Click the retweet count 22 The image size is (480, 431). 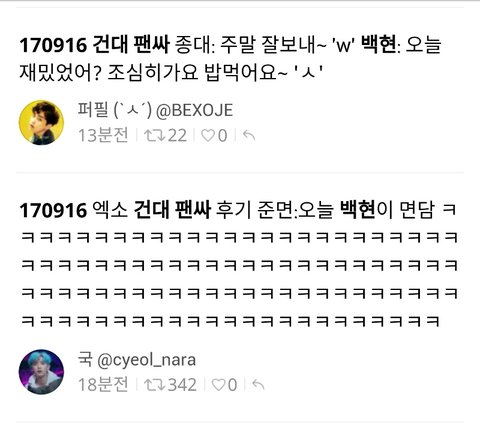click(177, 136)
